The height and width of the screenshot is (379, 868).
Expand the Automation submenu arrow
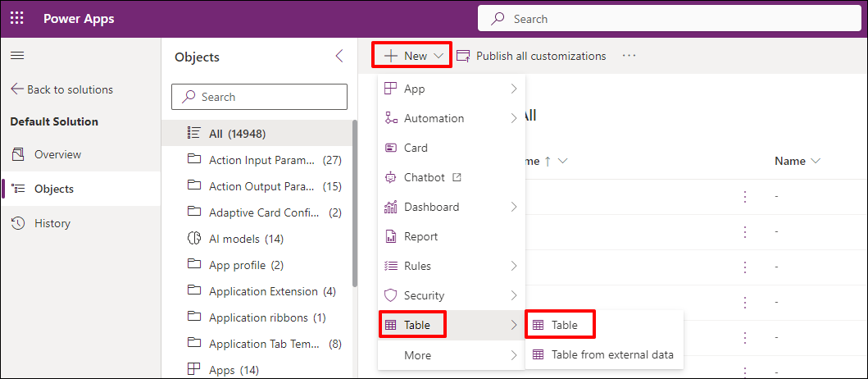[x=514, y=118]
